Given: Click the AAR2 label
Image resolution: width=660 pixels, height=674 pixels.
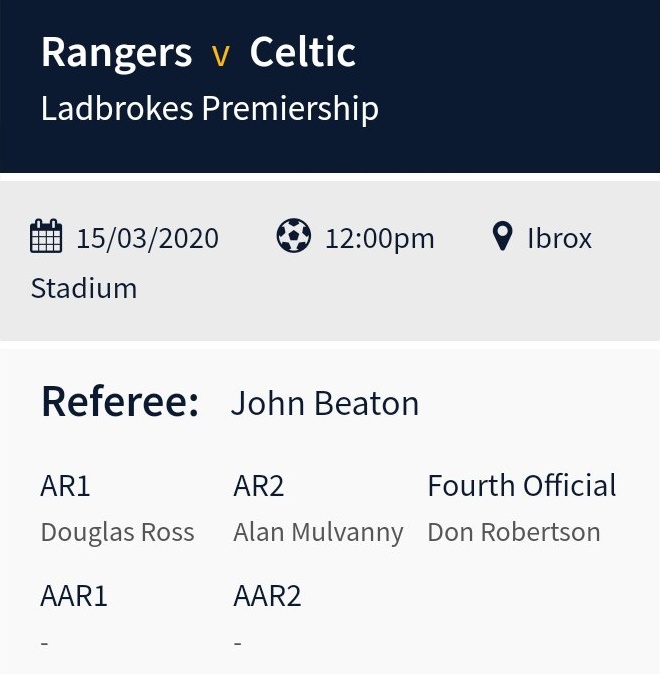Looking at the screenshot, I should (x=267, y=596).
